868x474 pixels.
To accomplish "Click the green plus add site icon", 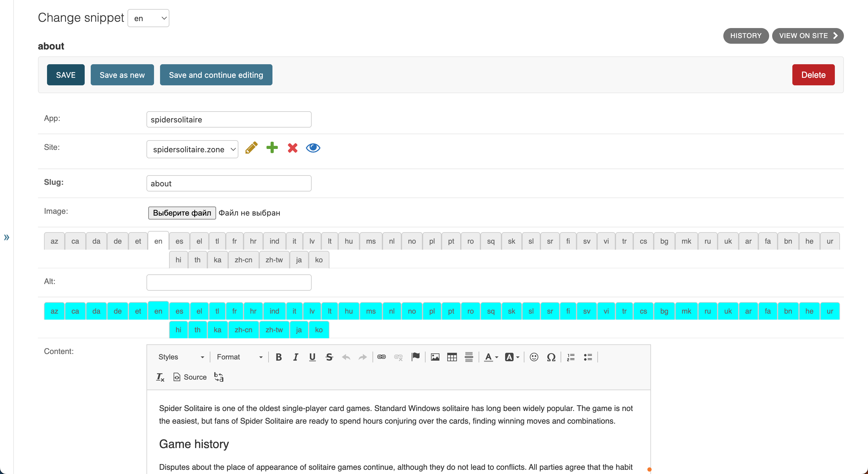I will (272, 148).
